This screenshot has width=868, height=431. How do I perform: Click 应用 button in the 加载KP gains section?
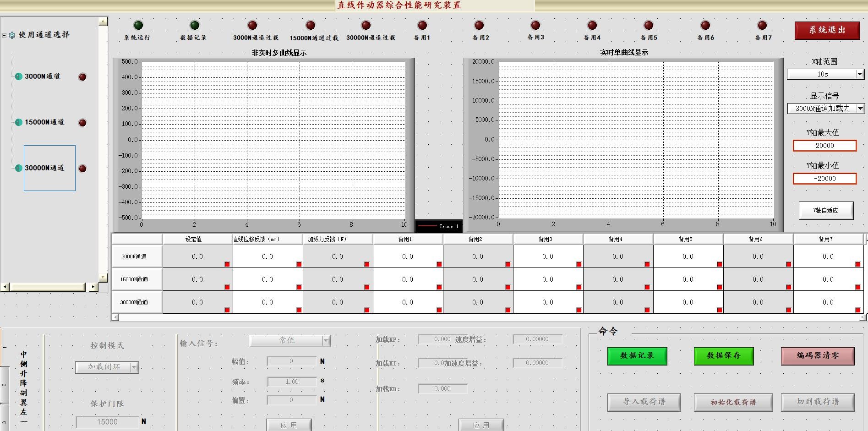click(481, 425)
